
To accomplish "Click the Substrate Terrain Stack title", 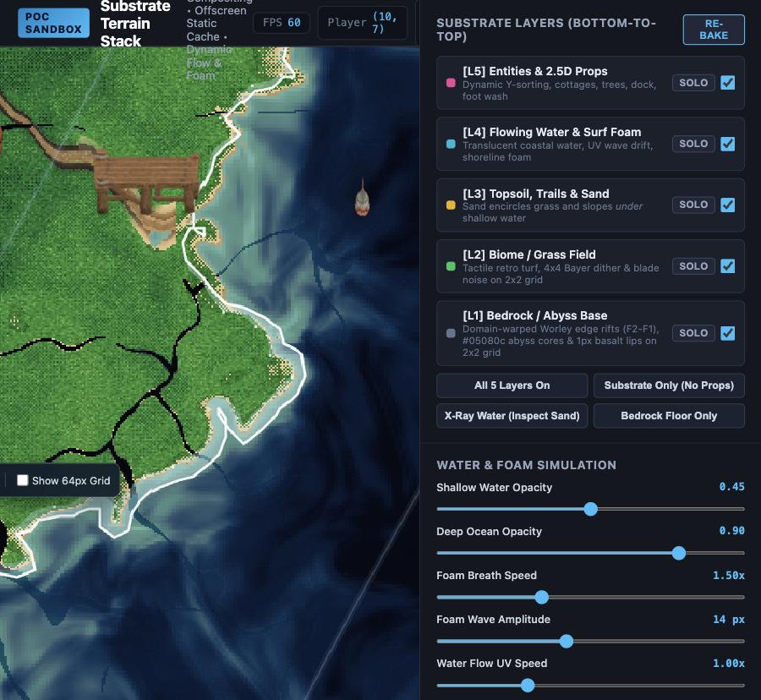I will pos(135,24).
